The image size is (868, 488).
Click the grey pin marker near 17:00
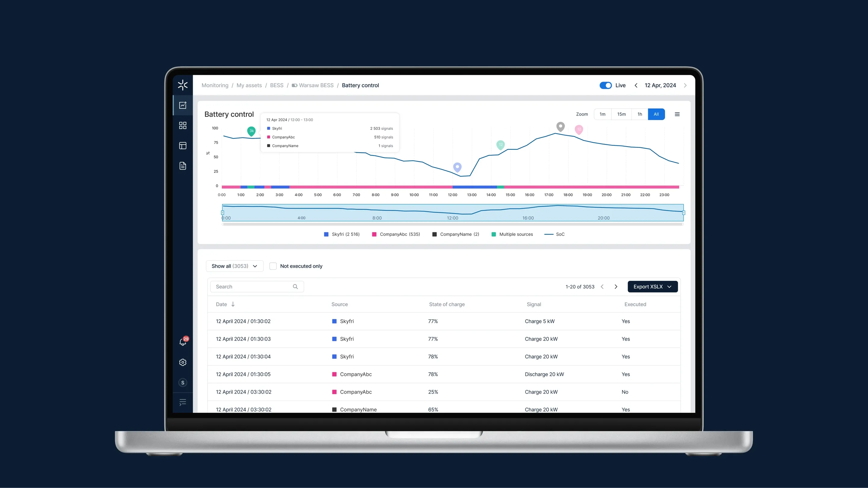(560, 127)
